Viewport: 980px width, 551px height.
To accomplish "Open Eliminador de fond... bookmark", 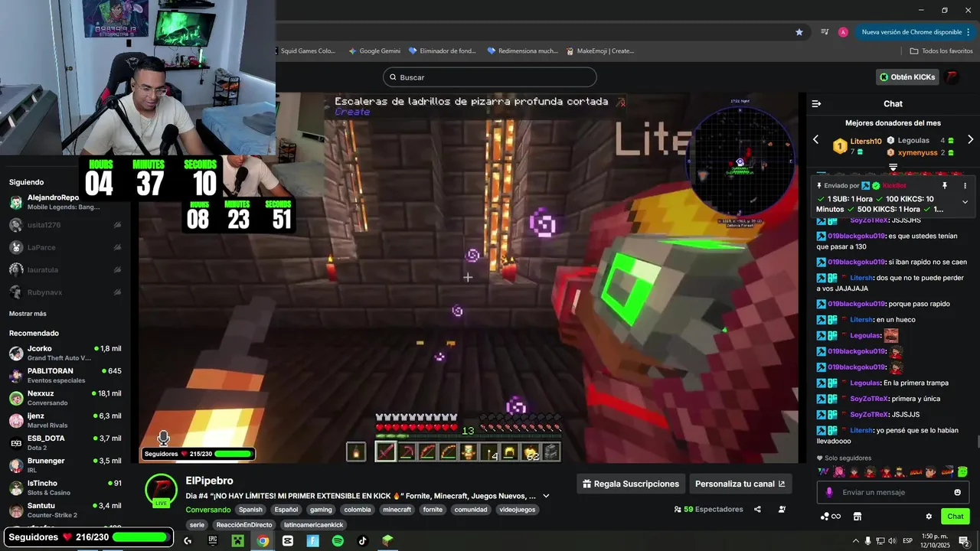I will tap(443, 51).
